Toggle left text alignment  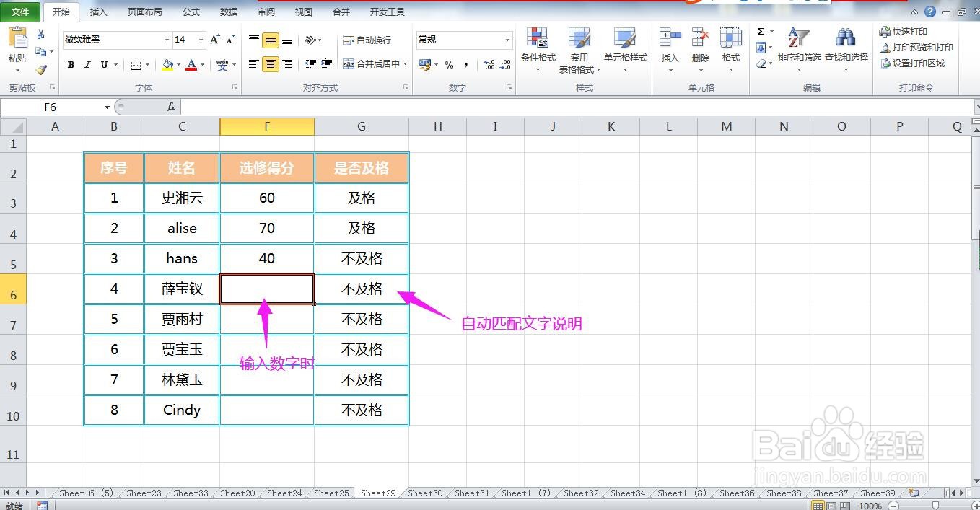tap(254, 64)
